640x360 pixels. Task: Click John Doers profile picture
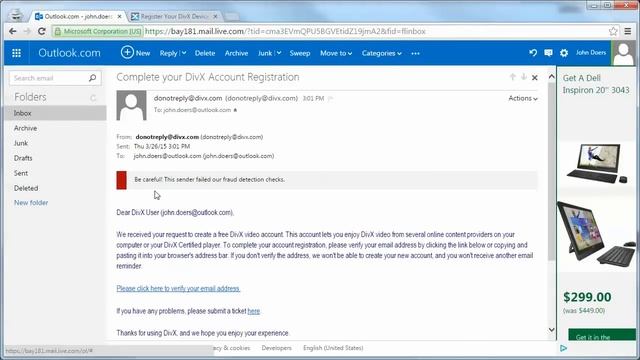click(623, 53)
